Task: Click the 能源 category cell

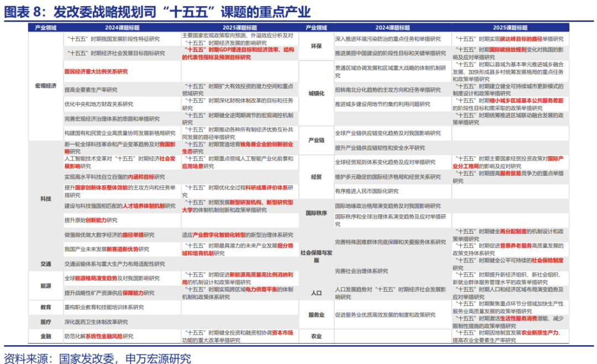Action: 45,286
